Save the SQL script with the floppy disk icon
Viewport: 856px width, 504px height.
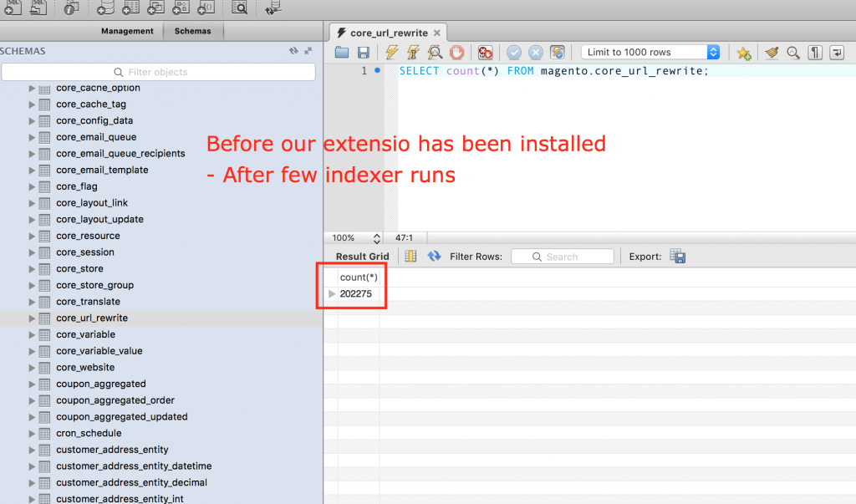tap(364, 53)
